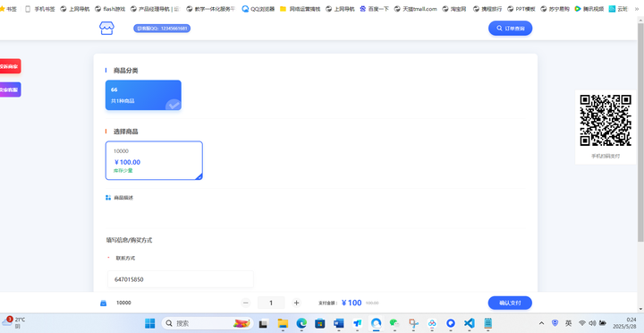Open Wi-Fi network settings in the tray
The image size is (644, 333).
click(x=582, y=323)
